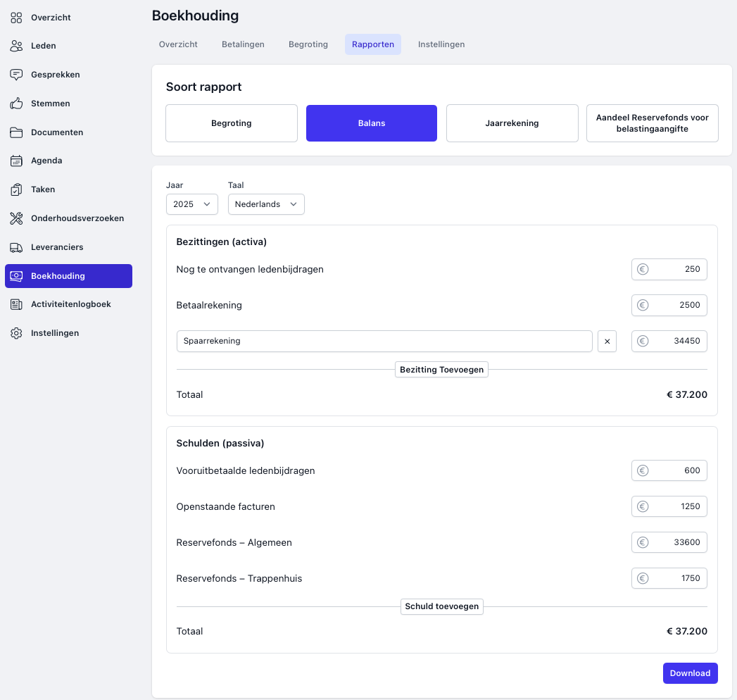Select the Rapporten tab
Screen dimensions: 737x700
click(x=373, y=44)
